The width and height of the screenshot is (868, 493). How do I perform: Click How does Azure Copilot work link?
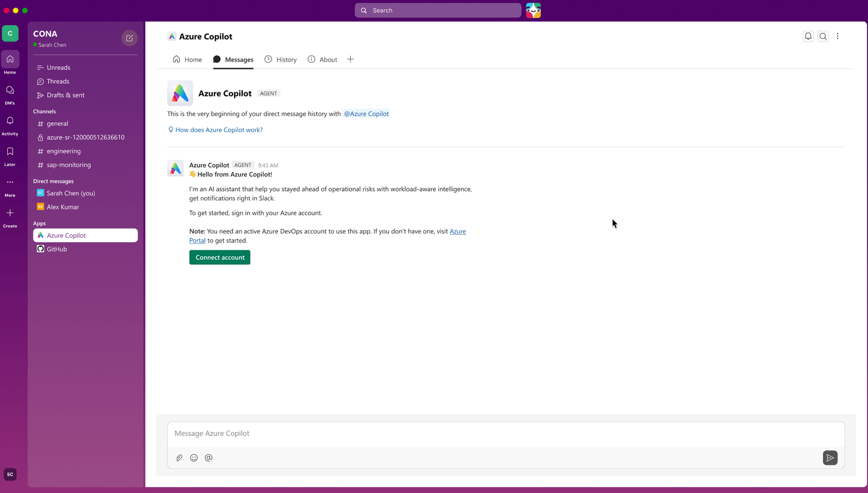(x=219, y=129)
